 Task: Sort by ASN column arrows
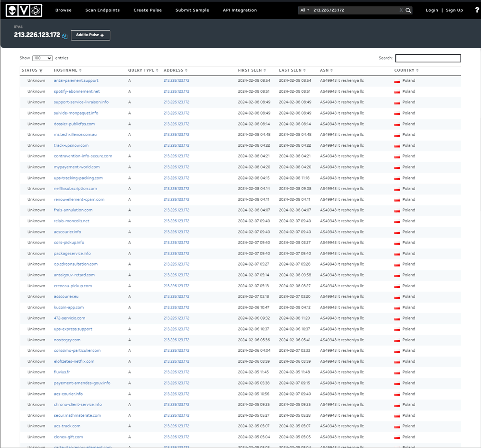(x=331, y=70)
